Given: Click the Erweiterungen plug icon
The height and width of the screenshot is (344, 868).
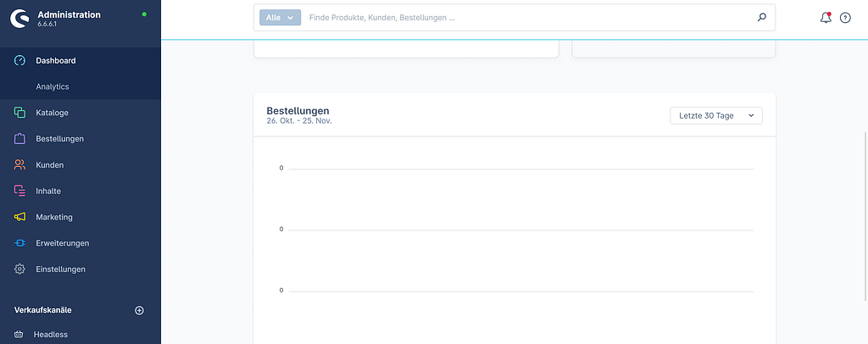Looking at the screenshot, I should click(19, 243).
